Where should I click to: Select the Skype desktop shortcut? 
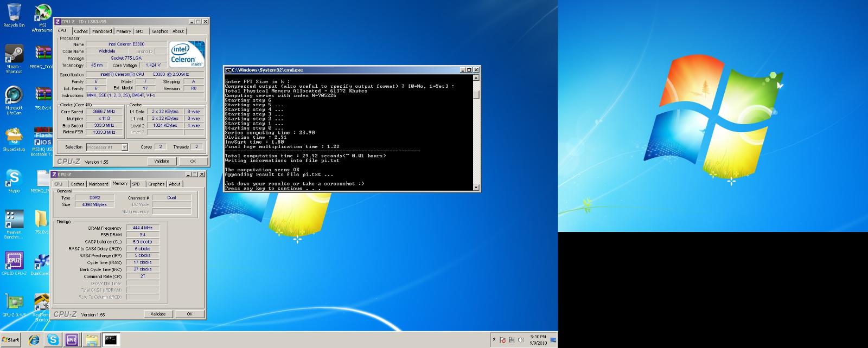[14, 181]
